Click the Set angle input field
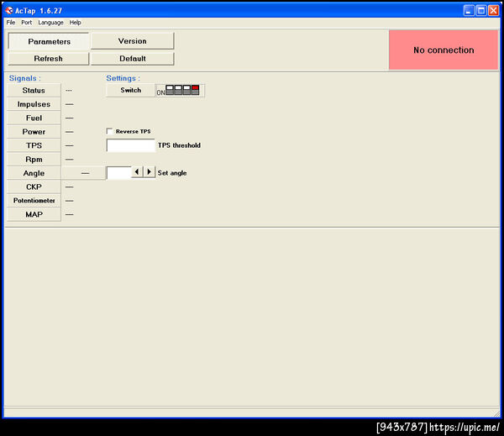Screen dimensions: 504x436 coord(119,173)
